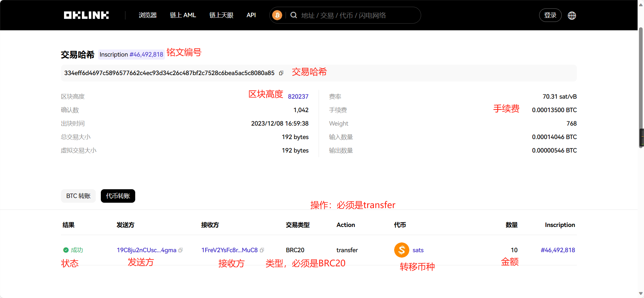The image size is (644, 298).
Task: Select the 代币转账 tab
Action: coord(118,196)
